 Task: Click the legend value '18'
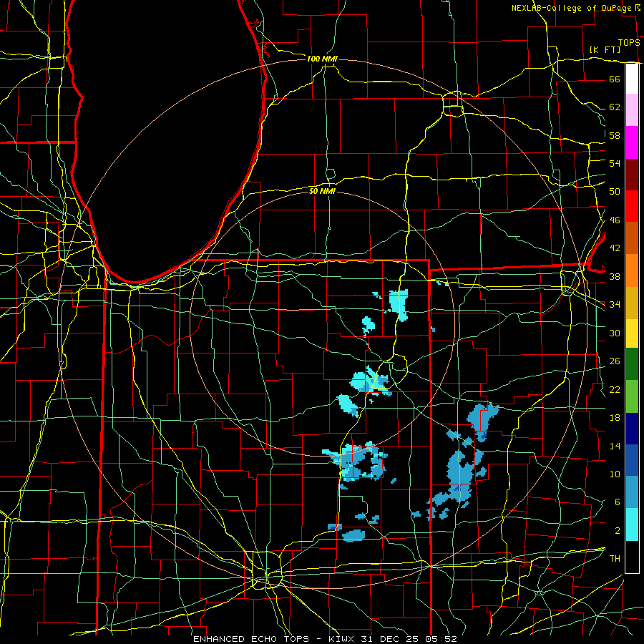tap(615, 418)
